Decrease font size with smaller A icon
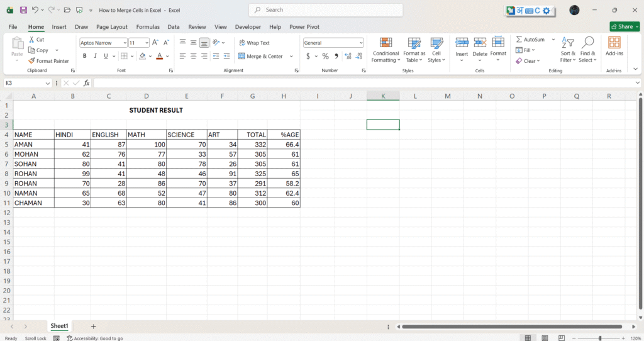 [166, 43]
